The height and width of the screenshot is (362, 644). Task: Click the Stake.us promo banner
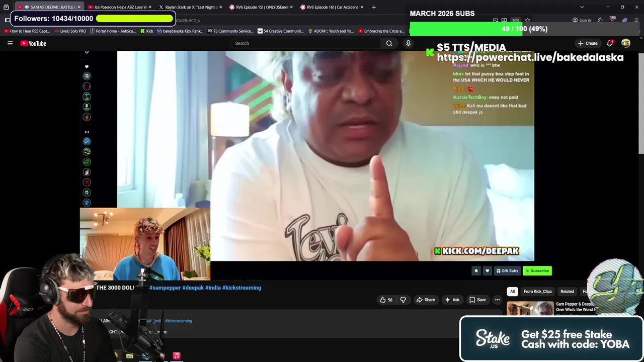(551, 339)
